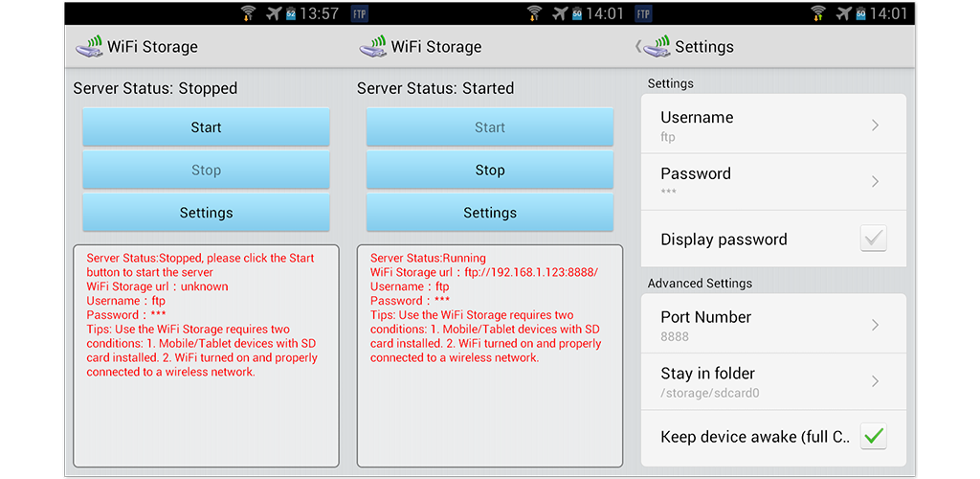Image resolution: width=980 pixels, height=479 pixels.
Task: Open the Stay in folder row
Action: coord(773,381)
